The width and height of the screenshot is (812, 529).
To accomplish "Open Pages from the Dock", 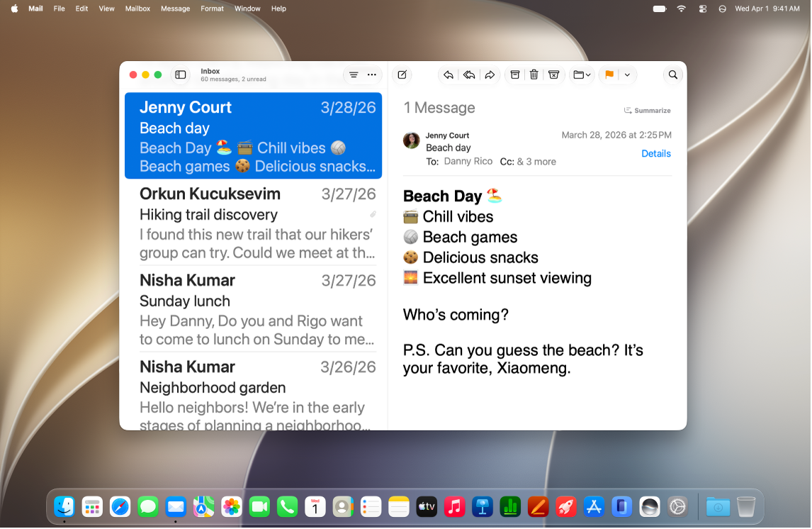I will [538, 507].
